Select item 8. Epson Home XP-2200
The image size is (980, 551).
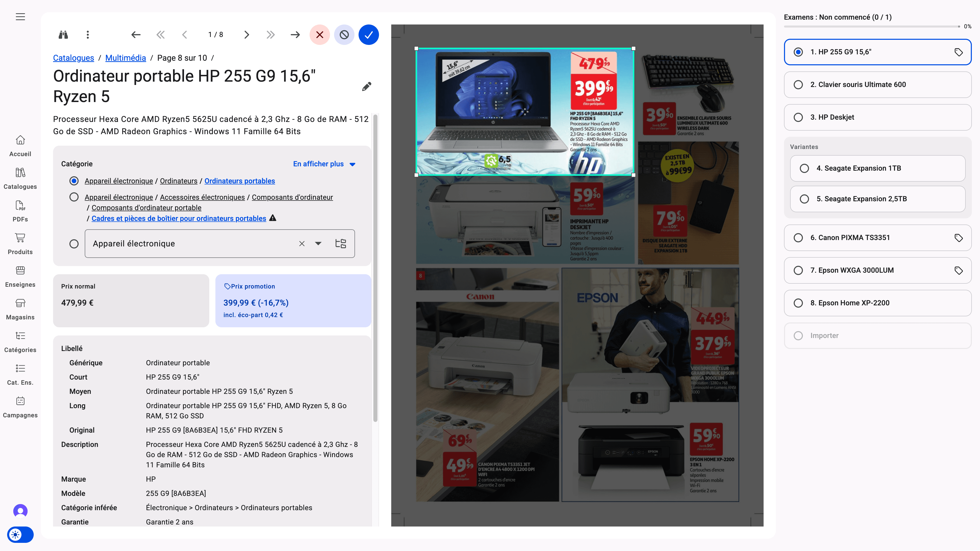click(x=877, y=303)
